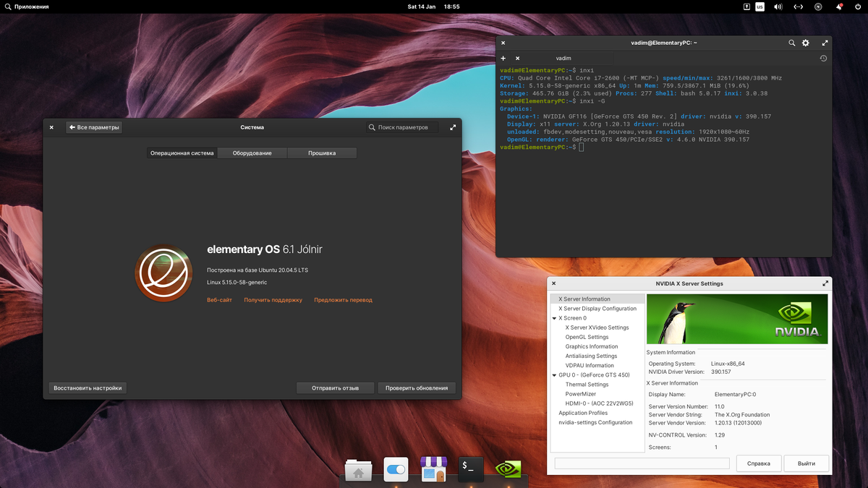Open System Settings toggle icon in dock

(x=396, y=470)
